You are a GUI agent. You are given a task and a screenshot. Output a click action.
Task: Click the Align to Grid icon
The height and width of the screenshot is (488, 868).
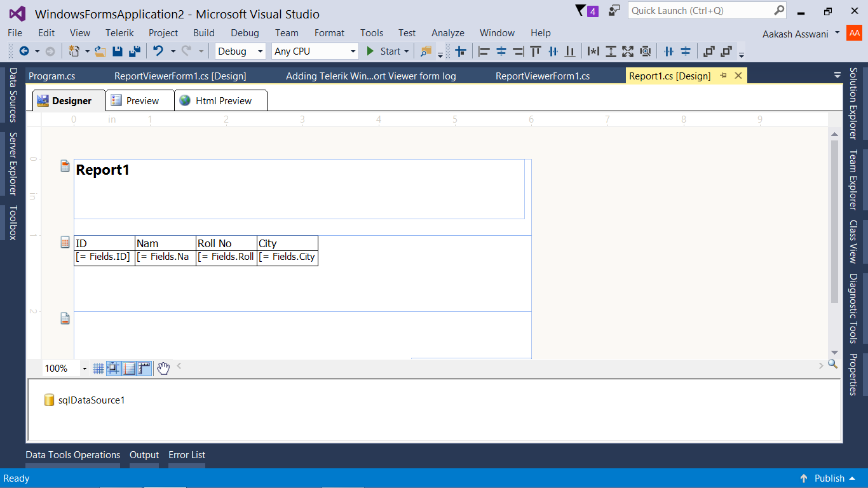461,51
